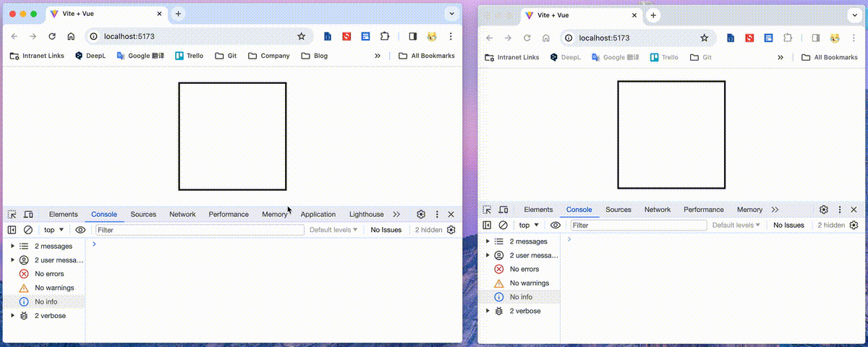Image resolution: width=868 pixels, height=347 pixels.
Task: Select 'No errors' in the right console sidebar
Action: pyautogui.click(x=524, y=269)
